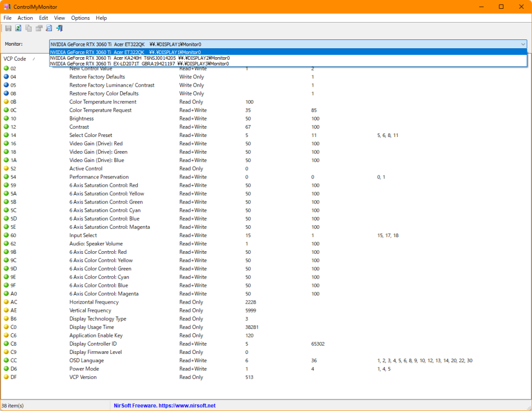Click the Copy selected items icon
The height and width of the screenshot is (411, 532).
29,28
